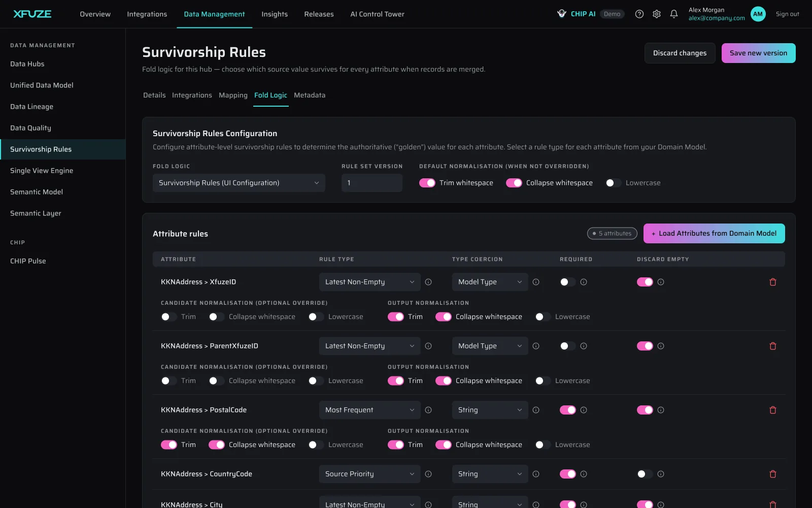Image resolution: width=812 pixels, height=508 pixels.
Task: Open Fold Logic dropdown Survivorship Rules (UI Configuration)
Action: (x=239, y=183)
